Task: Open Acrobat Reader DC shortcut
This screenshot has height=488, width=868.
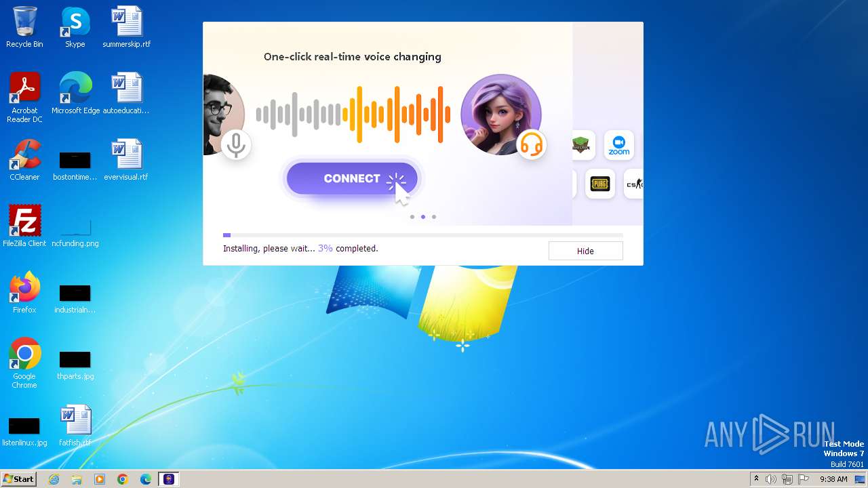Action: [24, 97]
